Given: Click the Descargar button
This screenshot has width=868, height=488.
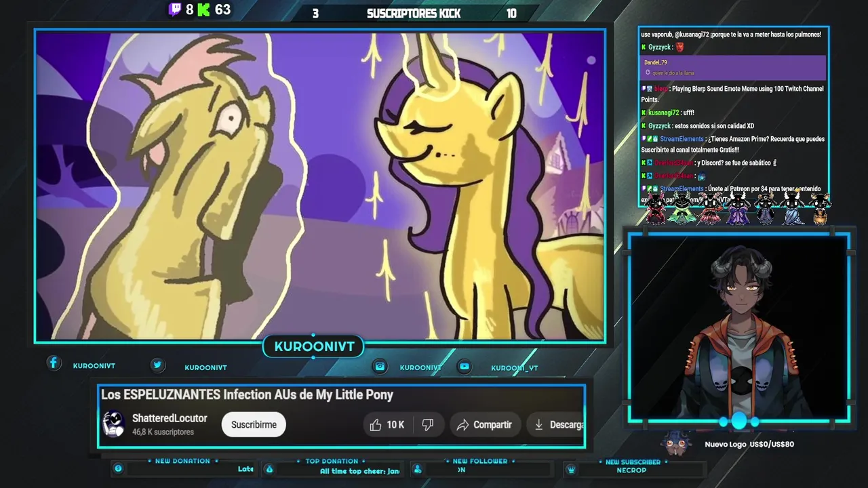Looking at the screenshot, I should 556,424.
